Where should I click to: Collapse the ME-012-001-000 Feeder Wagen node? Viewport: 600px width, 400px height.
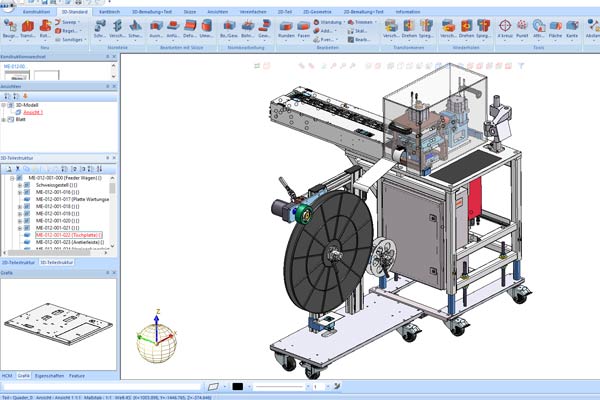pos(12,178)
